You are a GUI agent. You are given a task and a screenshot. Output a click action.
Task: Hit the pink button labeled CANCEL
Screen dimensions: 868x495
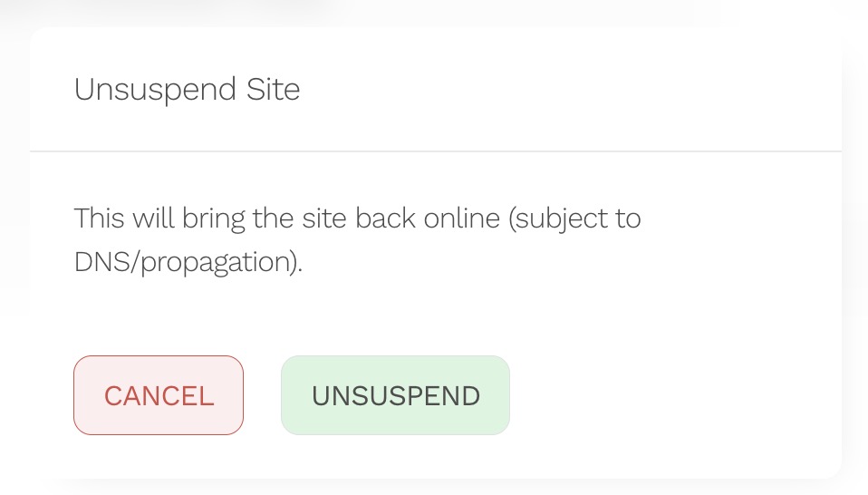coord(159,395)
